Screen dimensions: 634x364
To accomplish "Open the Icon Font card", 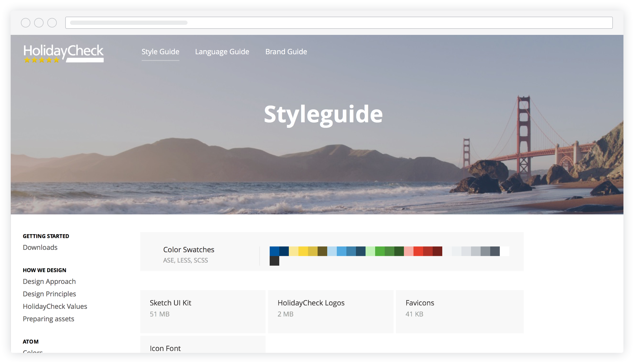I will pyautogui.click(x=203, y=345).
